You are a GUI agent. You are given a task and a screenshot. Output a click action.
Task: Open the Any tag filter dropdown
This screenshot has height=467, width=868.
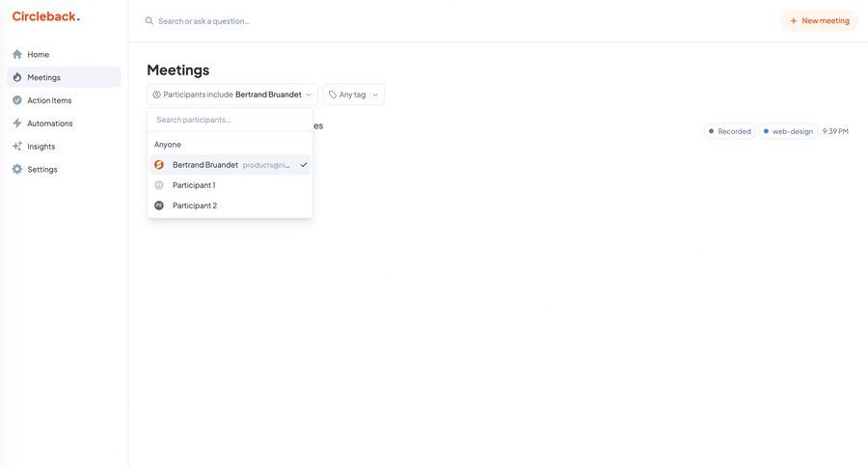(x=353, y=95)
